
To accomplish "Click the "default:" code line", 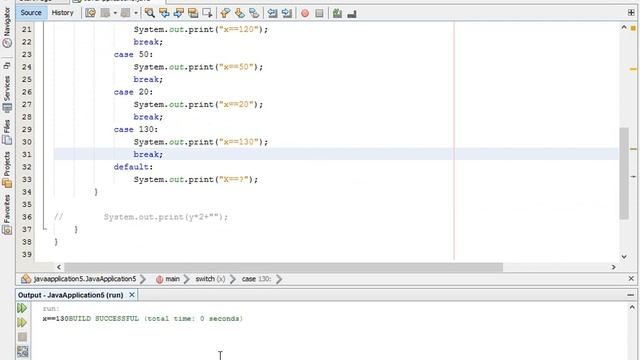I will pyautogui.click(x=133, y=167).
